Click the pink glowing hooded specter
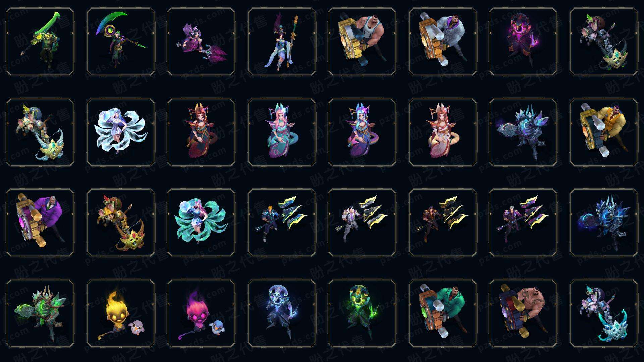644x362 pixels. (523, 42)
